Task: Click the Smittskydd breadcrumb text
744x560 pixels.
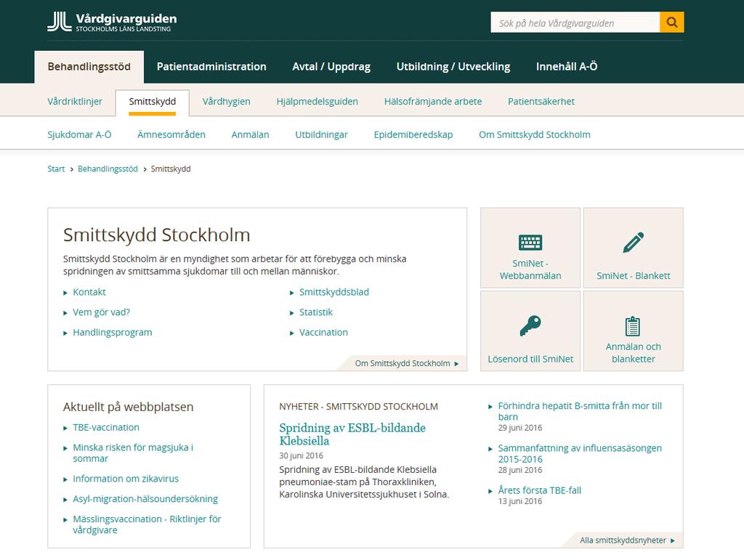Action: pyautogui.click(x=171, y=169)
